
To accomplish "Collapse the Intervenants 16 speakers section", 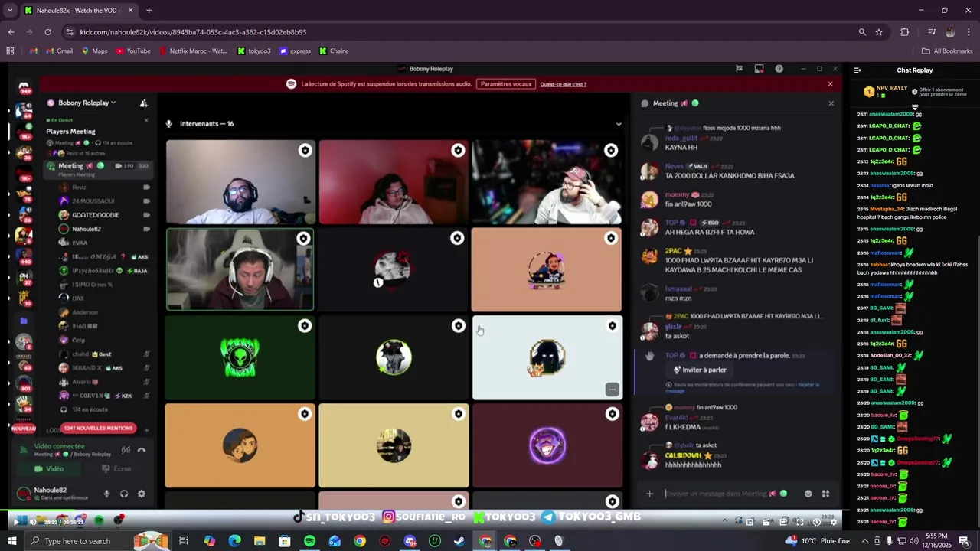I will (619, 124).
